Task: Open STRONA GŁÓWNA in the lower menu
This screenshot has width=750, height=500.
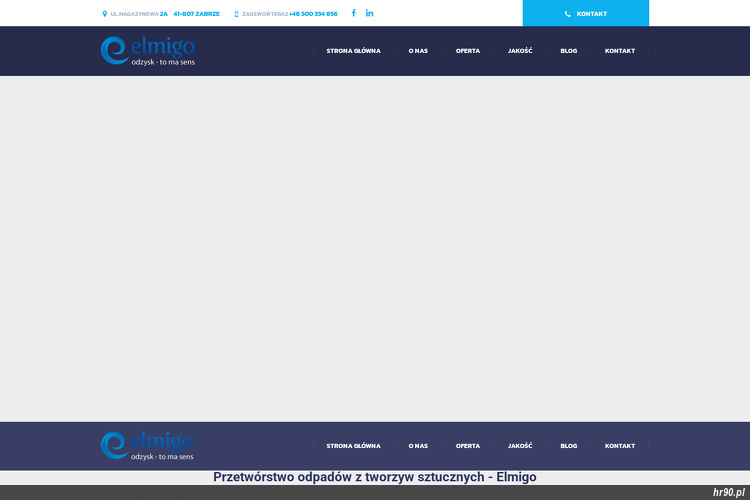Action: tap(353, 446)
